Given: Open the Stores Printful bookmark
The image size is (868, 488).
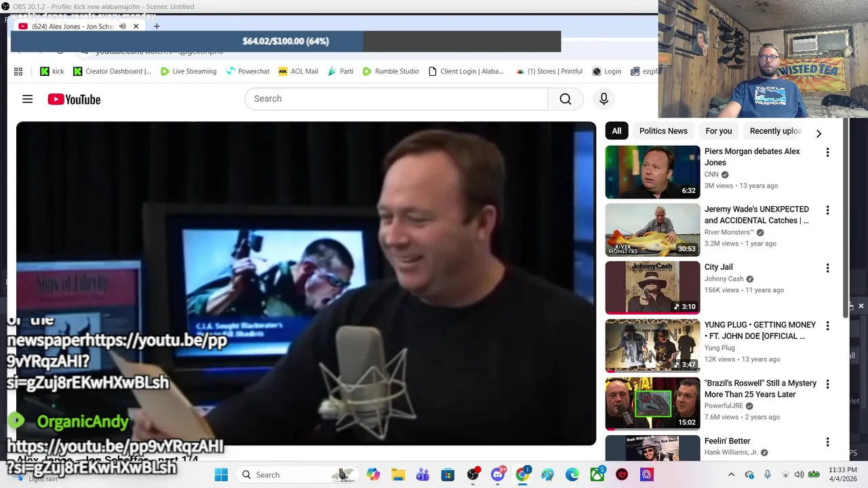Looking at the screenshot, I should point(549,71).
